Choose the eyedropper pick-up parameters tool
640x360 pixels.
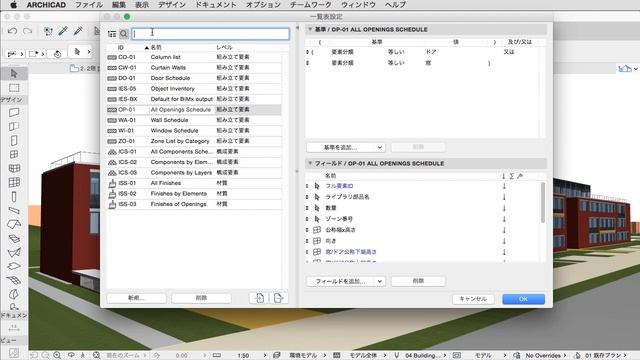pyautogui.click(x=63, y=31)
